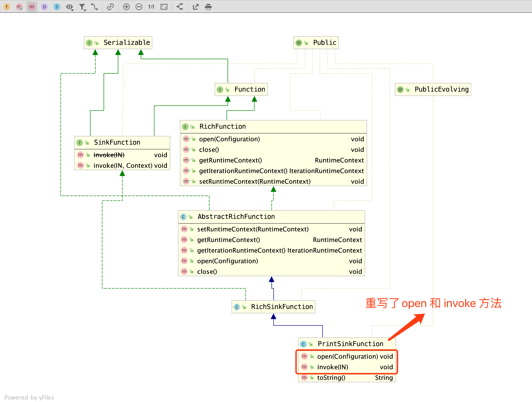The height and width of the screenshot is (402, 532).
Task: Select toString() method in PrintSinkFunction
Action: coord(347,378)
